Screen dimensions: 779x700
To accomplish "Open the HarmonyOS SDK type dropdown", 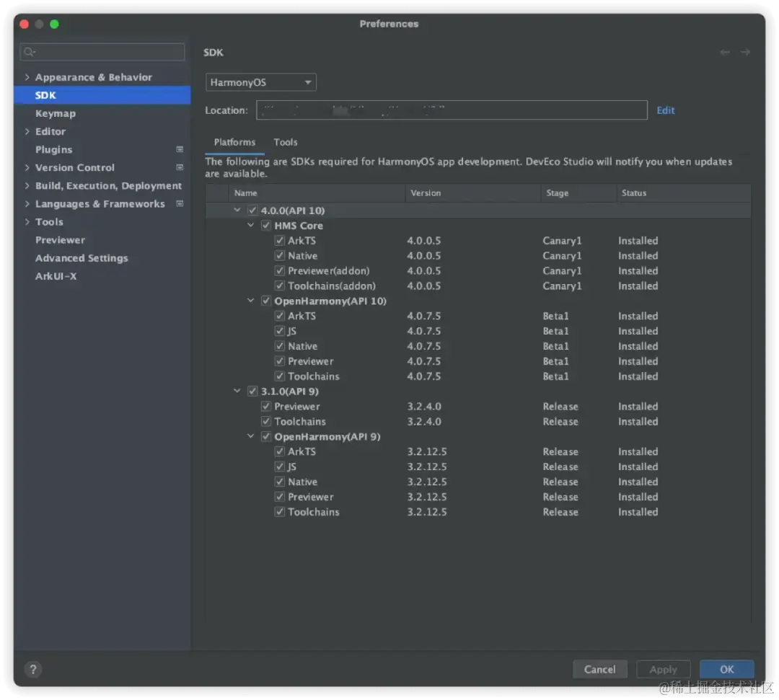I will coord(261,82).
